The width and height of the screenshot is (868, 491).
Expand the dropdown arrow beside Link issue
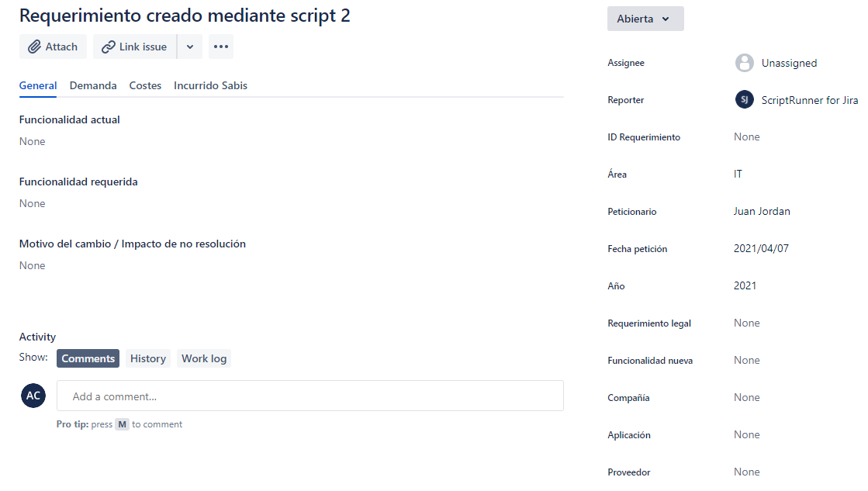tap(190, 47)
